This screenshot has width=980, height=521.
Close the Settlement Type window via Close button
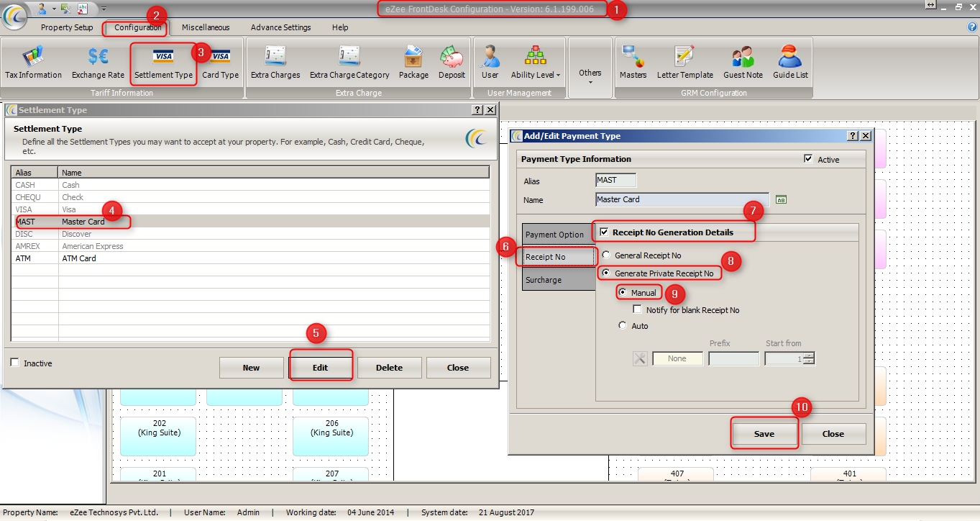[x=458, y=368]
